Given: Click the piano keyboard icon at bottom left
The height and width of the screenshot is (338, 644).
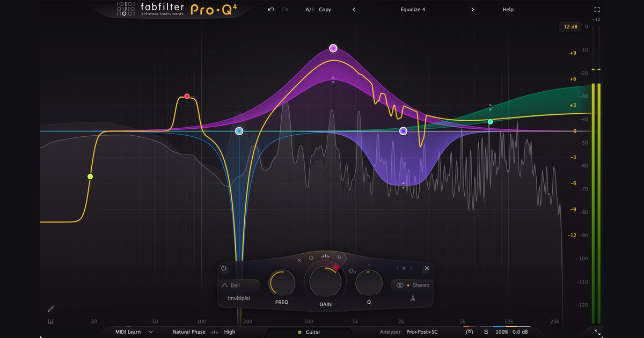Looking at the screenshot, I should tap(50, 320).
